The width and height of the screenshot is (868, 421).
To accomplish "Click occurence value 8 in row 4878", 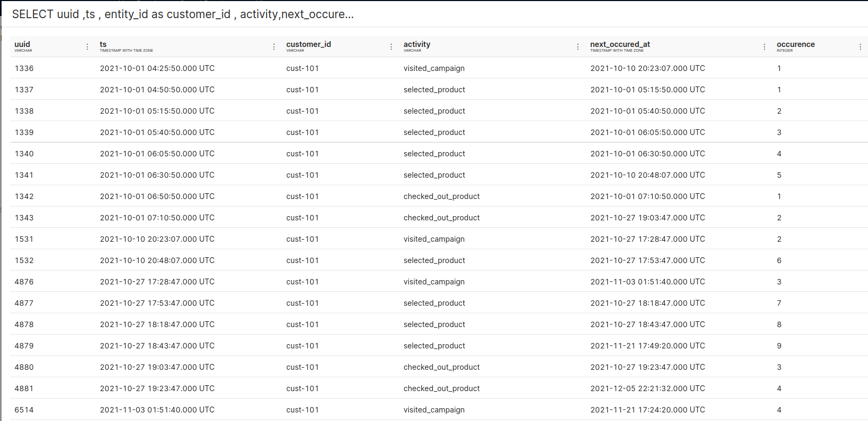I will tap(779, 324).
